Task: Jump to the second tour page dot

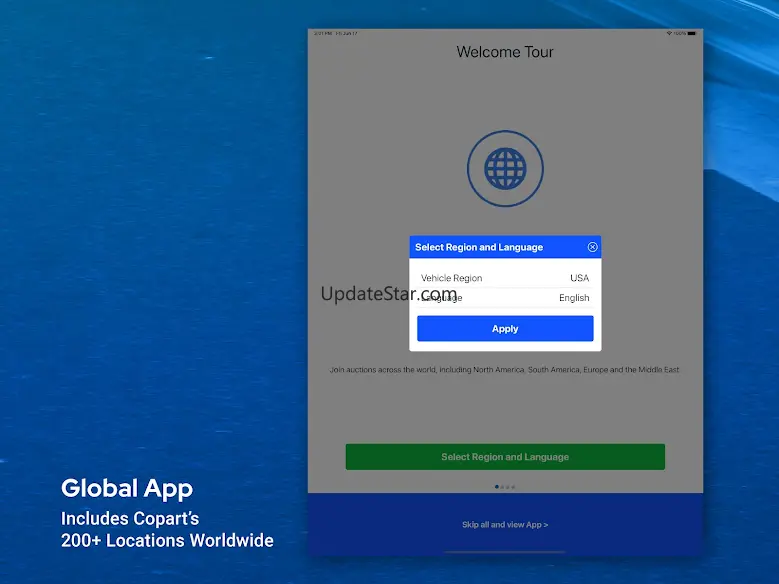Action: [502, 487]
